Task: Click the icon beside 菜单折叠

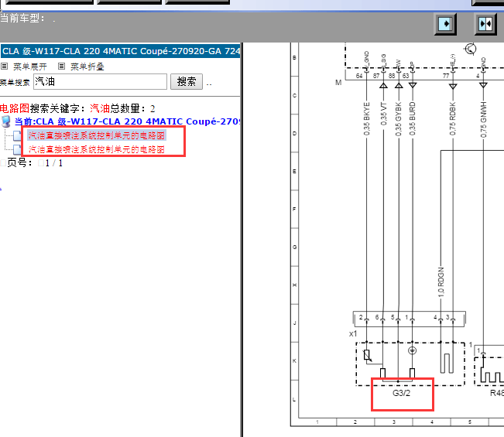Action: [x=61, y=67]
